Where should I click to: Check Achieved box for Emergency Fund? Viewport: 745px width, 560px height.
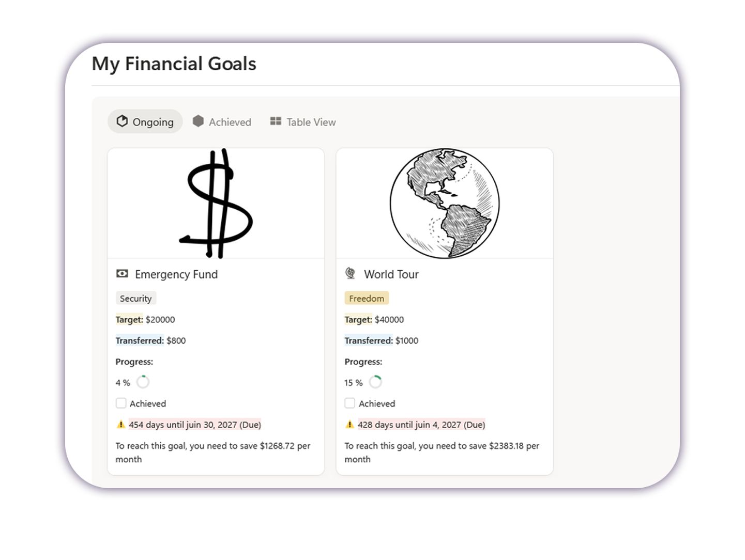[x=121, y=403]
